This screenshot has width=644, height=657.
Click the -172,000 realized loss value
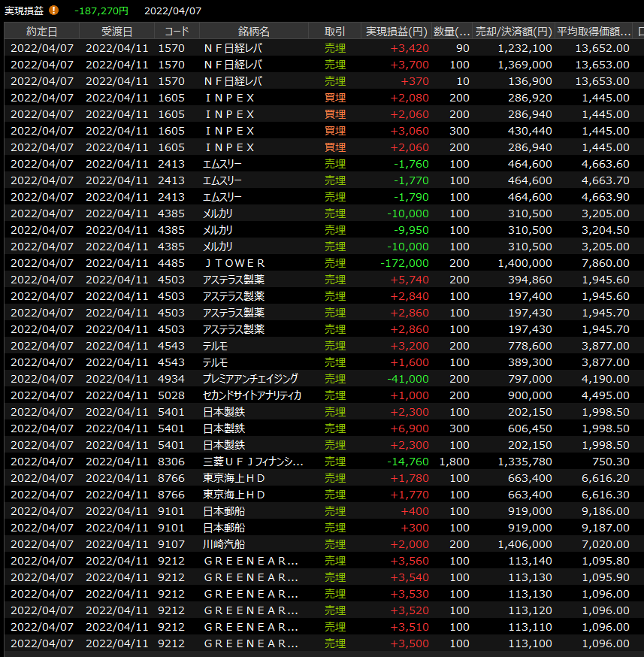point(404,263)
